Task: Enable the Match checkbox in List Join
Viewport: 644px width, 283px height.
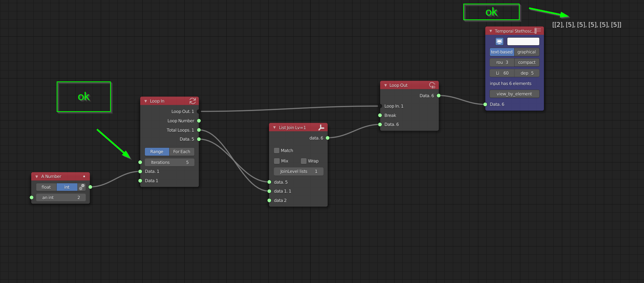Action: tap(276, 151)
